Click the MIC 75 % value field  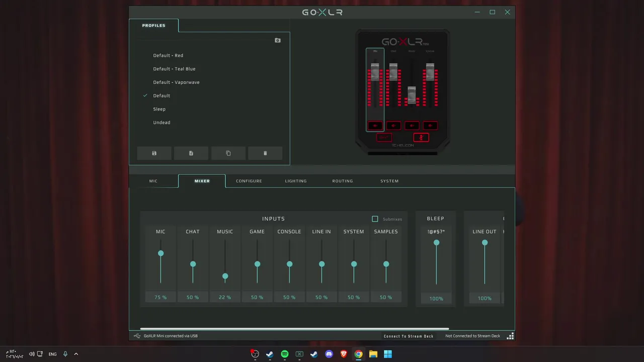coord(160,298)
